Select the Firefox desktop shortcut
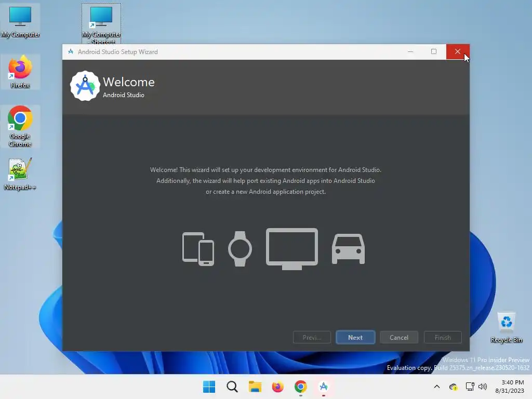 click(20, 72)
